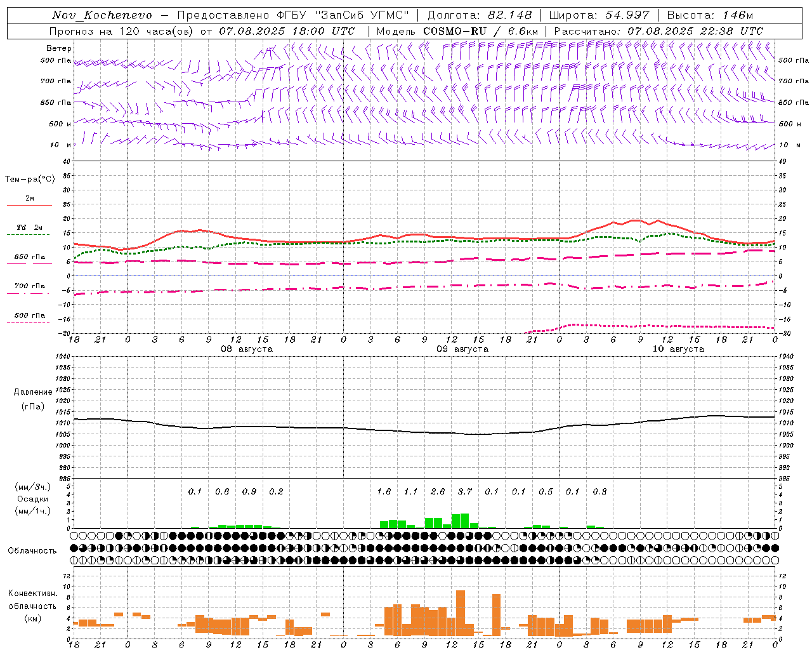Select the (мм/3ч.) precipitation unit label

coord(33,487)
